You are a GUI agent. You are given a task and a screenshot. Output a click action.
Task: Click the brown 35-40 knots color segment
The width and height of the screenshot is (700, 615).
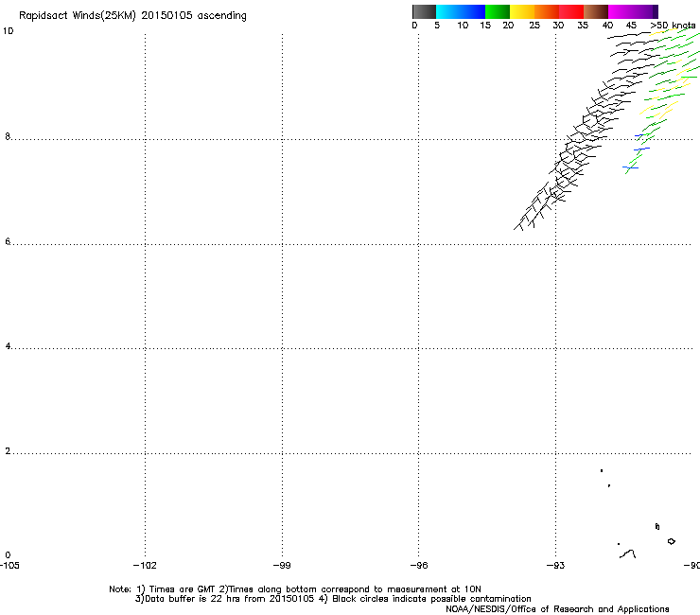click(596, 11)
